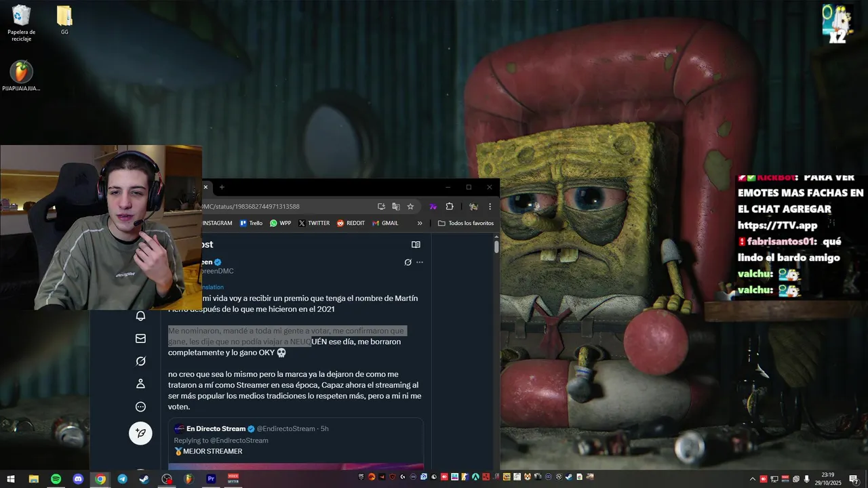Open the Windows notification center

[854, 479]
